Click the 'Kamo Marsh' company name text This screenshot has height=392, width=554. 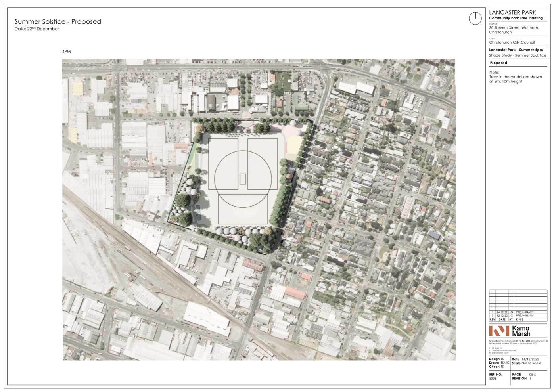pyautogui.click(x=521, y=331)
